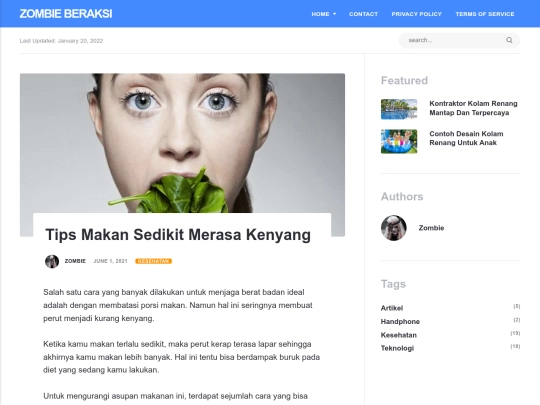Click the Last Updated date text
Viewport: 540px width, 405px height.
tap(61, 41)
